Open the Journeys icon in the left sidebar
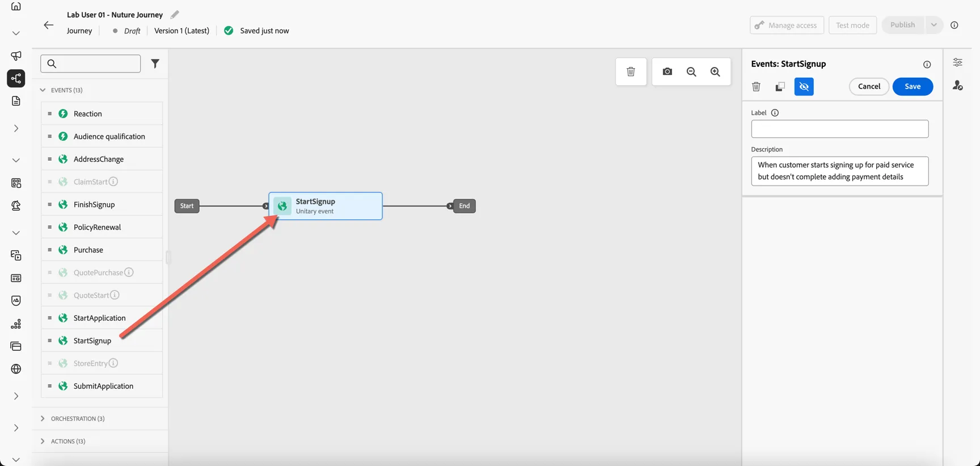Screen dimensions: 980x466 point(16,78)
